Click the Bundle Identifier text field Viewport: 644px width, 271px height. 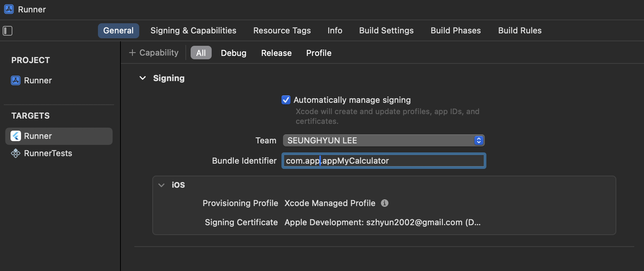click(x=384, y=161)
